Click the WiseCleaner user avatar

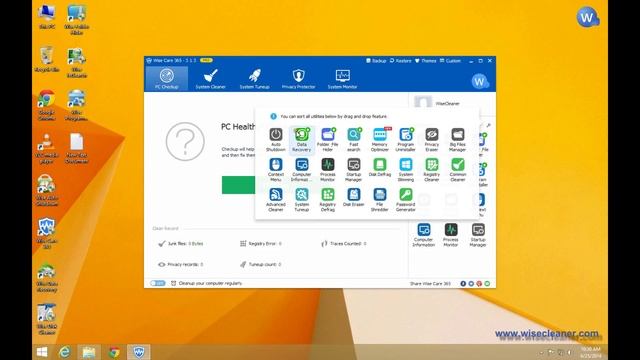pyautogui.click(x=422, y=102)
